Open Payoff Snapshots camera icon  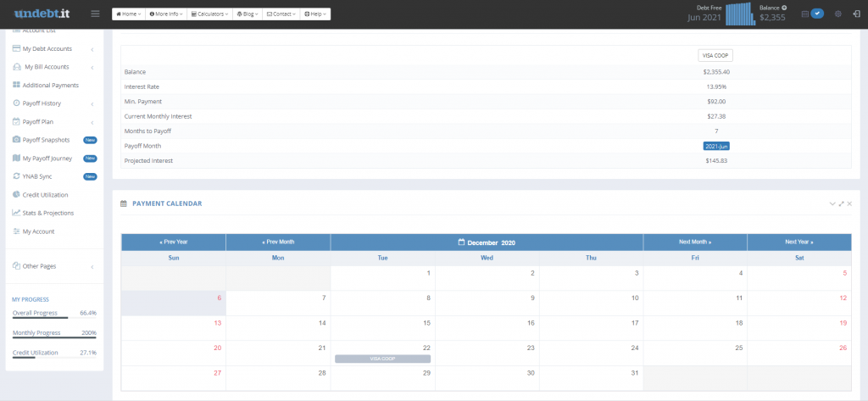(16, 140)
